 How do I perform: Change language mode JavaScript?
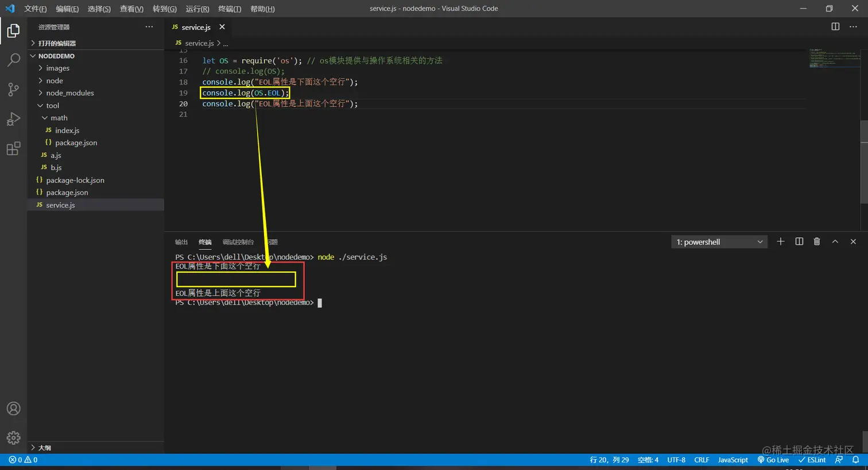[x=733, y=460]
